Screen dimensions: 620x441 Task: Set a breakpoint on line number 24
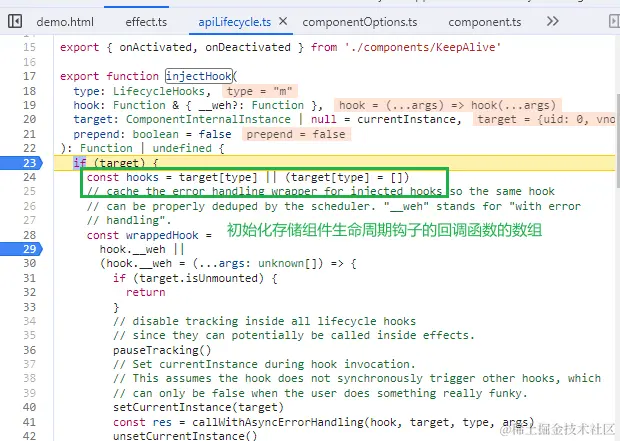29,177
